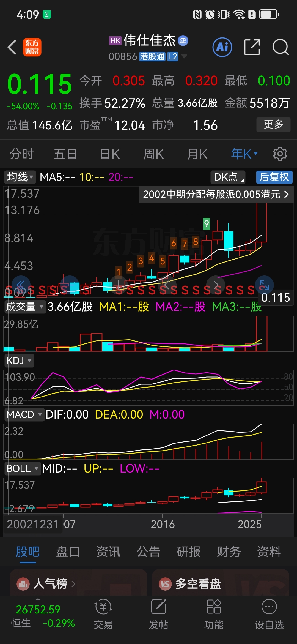Select the 研报 tab
The image size is (297, 644).
[189, 552]
